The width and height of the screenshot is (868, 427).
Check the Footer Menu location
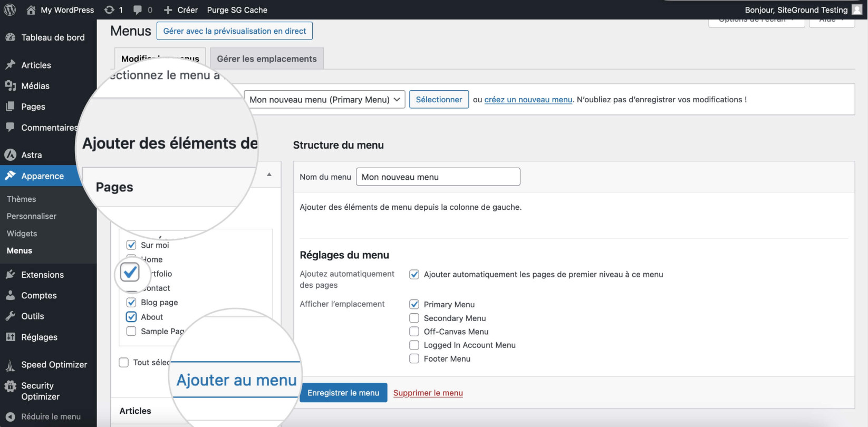click(414, 358)
